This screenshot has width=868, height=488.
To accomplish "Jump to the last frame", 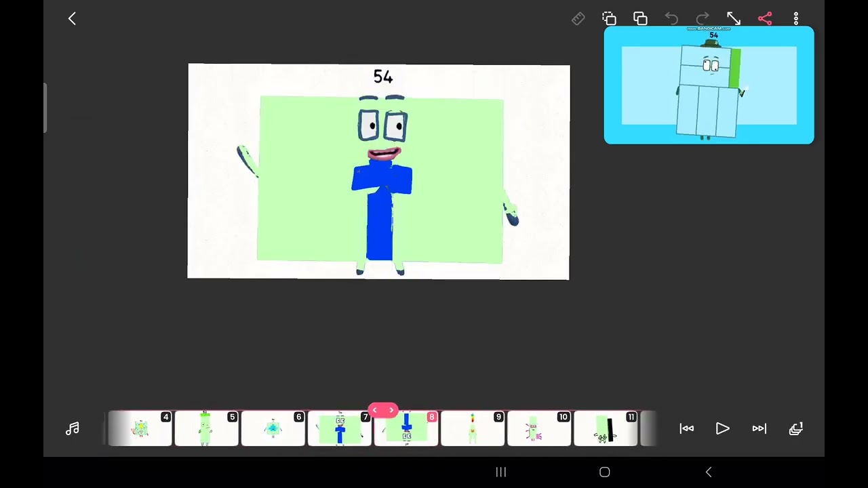I will click(x=759, y=428).
